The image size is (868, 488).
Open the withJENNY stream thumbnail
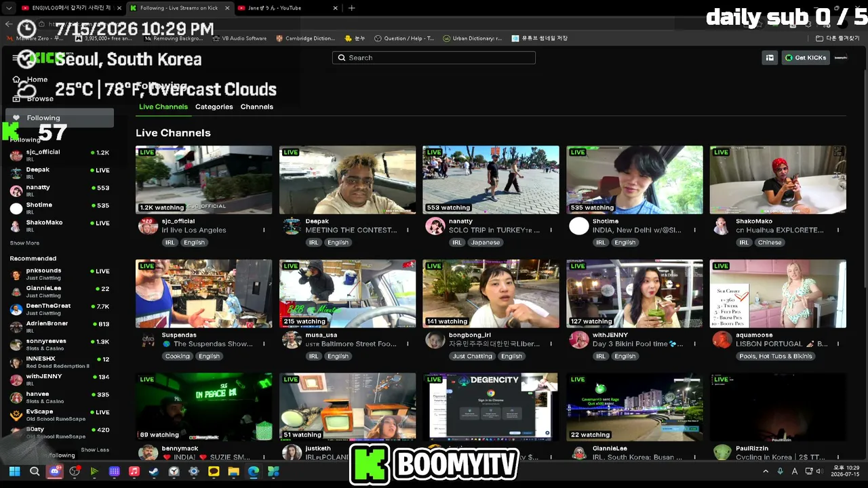(x=635, y=293)
